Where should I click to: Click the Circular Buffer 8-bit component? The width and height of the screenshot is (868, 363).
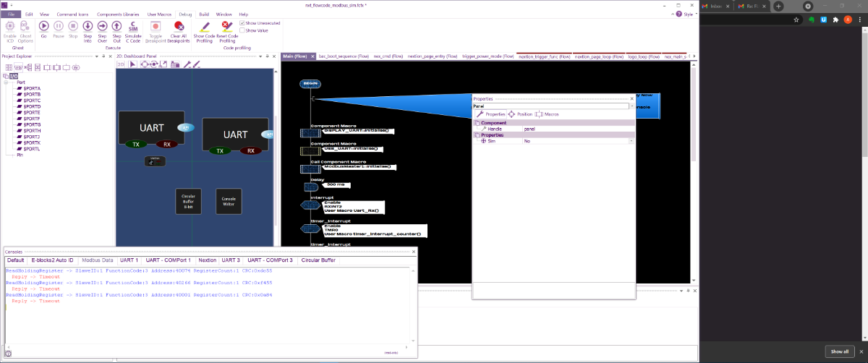tap(188, 201)
